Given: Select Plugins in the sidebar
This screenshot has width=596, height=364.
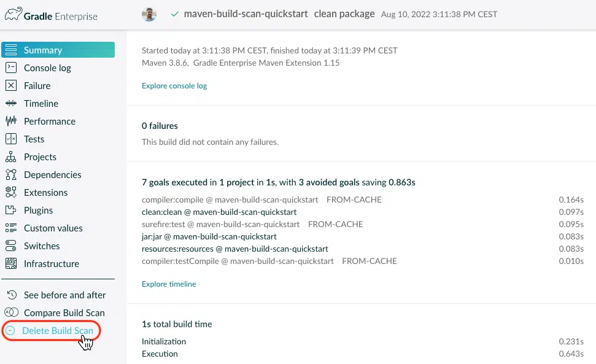Looking at the screenshot, I should pos(39,211).
